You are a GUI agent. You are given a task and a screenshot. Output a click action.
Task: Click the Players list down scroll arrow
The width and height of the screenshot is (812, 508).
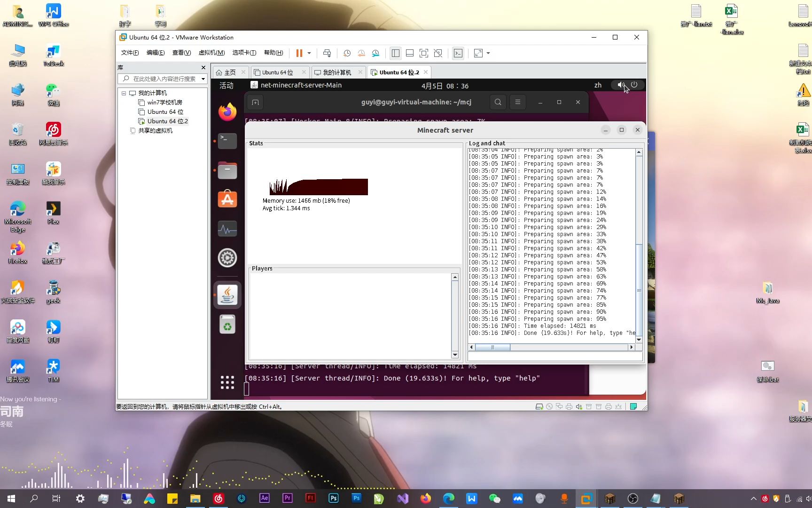pos(455,355)
